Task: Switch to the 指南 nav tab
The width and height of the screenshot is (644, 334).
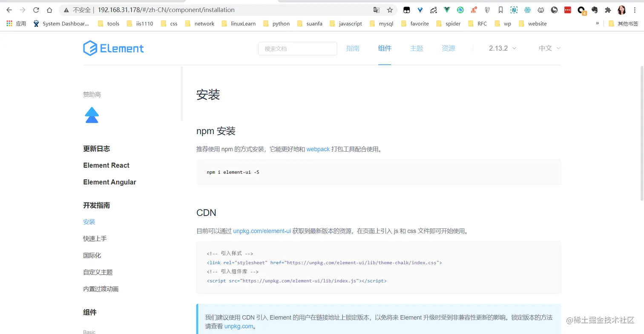Action: point(353,48)
